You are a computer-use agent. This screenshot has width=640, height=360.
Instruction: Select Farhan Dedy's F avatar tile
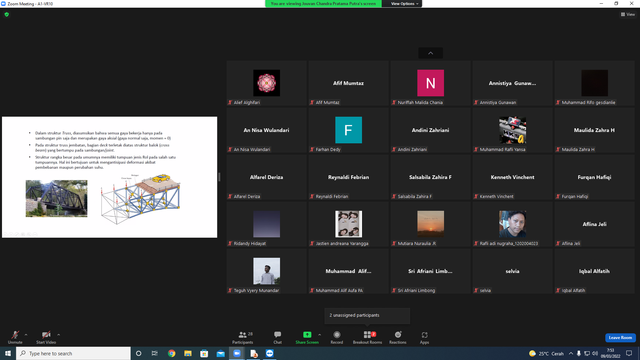point(348,130)
